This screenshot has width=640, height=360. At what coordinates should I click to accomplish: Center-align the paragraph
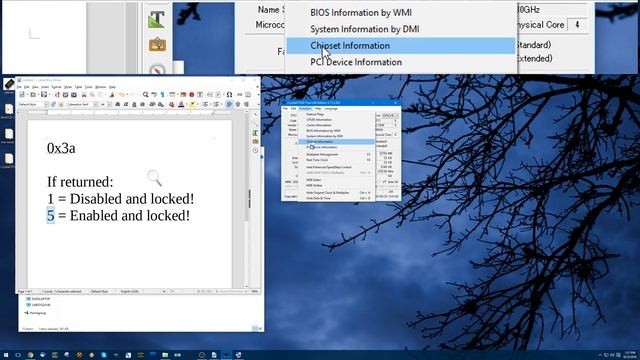[x=238, y=104]
